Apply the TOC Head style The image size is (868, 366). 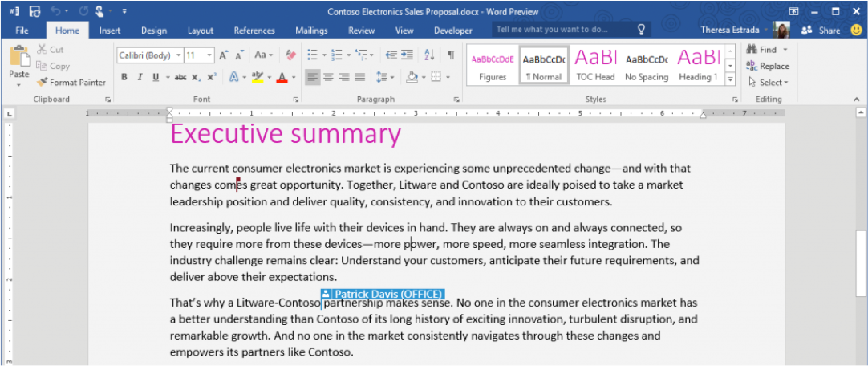(595, 65)
